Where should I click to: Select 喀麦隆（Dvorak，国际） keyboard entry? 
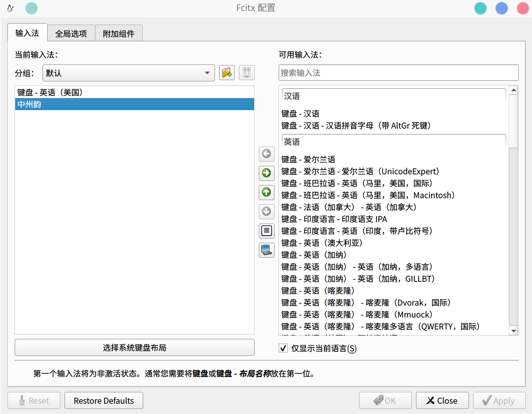point(394,303)
